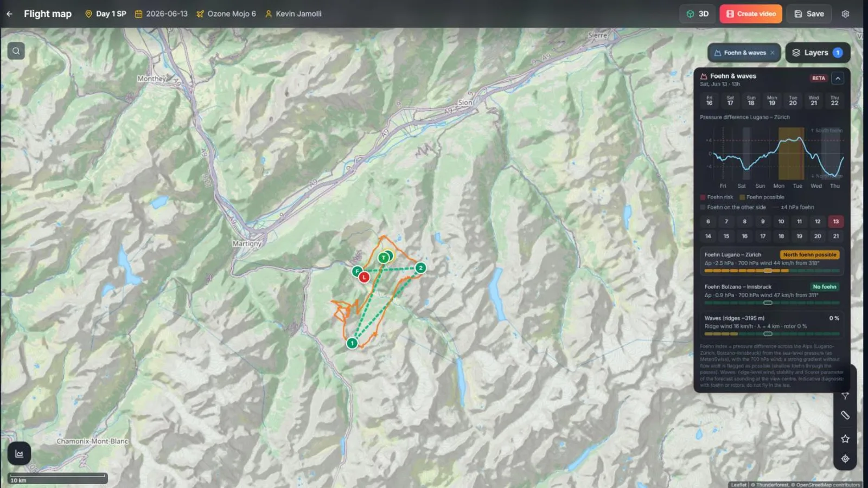Open the Ozone Mojo 6 glider selector
The width and height of the screenshot is (868, 488).
pyautogui.click(x=226, y=14)
